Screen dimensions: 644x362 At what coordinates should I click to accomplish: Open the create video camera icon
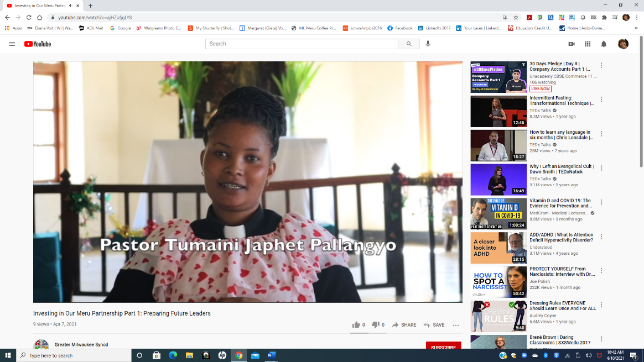572,44
